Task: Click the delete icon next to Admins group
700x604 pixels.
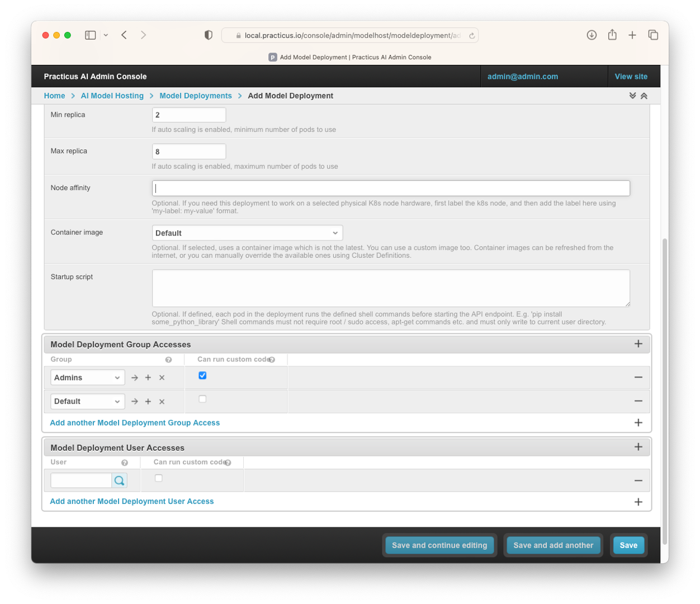Action: click(162, 377)
